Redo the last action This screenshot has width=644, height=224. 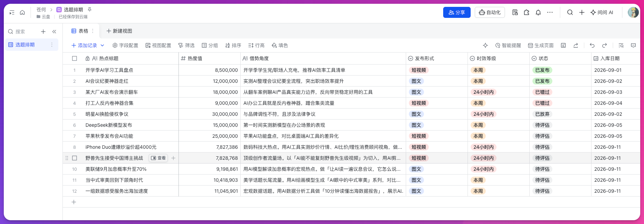pyautogui.click(x=605, y=45)
